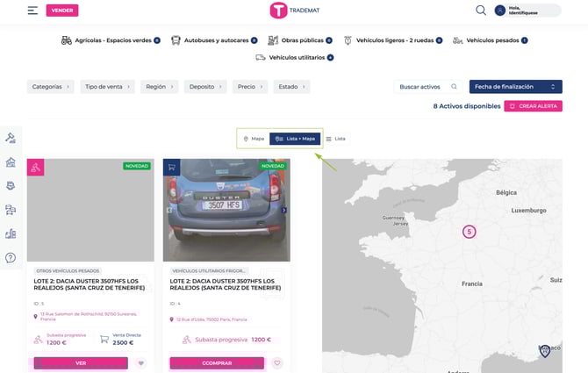Expand the Categorías filter

(x=51, y=87)
